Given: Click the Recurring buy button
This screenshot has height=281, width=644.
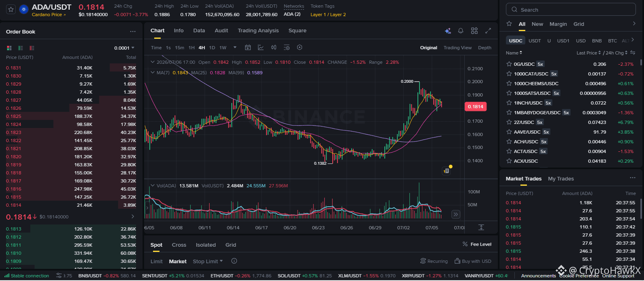Looking at the screenshot, I should pyautogui.click(x=434, y=261).
